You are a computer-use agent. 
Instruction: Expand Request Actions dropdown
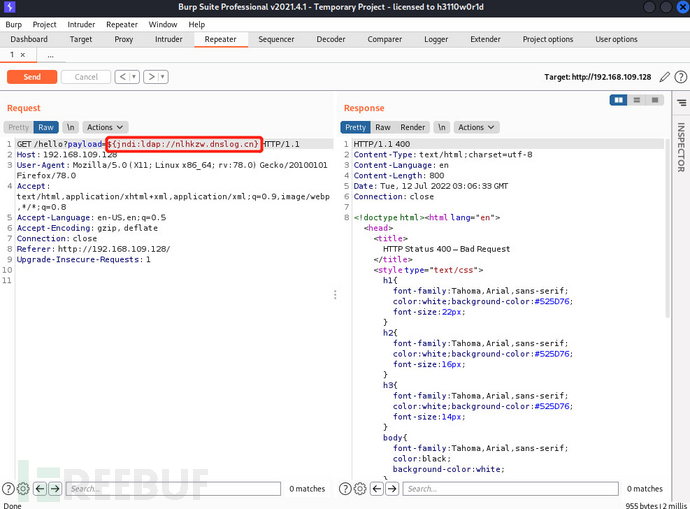tap(105, 127)
